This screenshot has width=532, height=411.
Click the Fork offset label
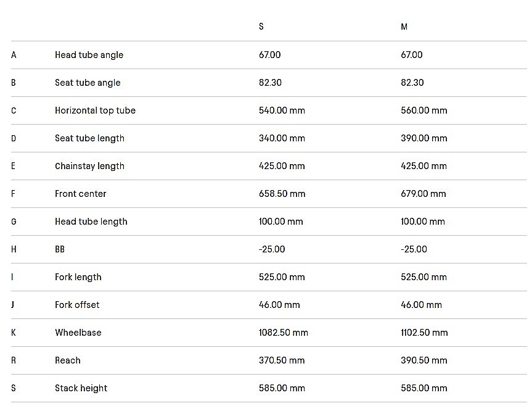point(77,305)
